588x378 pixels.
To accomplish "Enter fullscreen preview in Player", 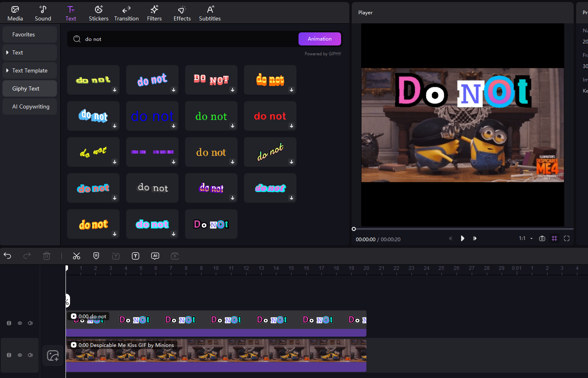I will click(x=567, y=238).
